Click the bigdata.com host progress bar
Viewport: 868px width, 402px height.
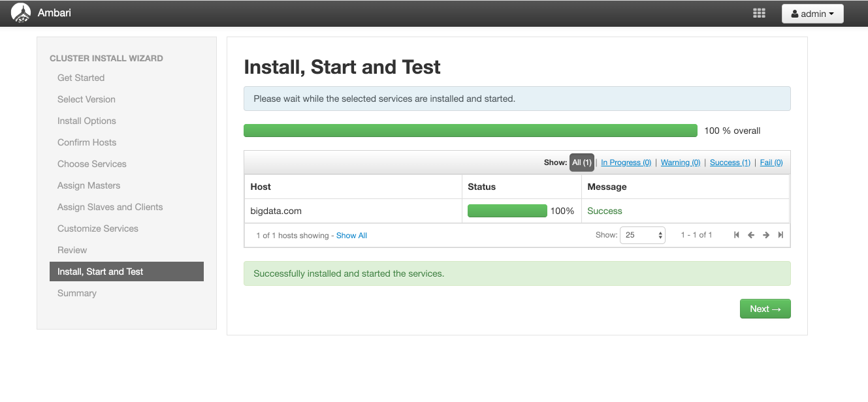[x=507, y=210]
